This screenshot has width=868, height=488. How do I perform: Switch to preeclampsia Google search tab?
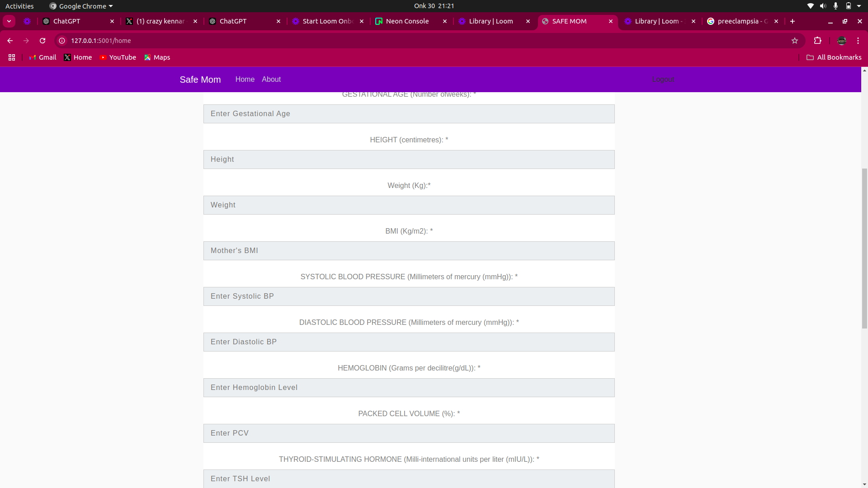pos(741,21)
